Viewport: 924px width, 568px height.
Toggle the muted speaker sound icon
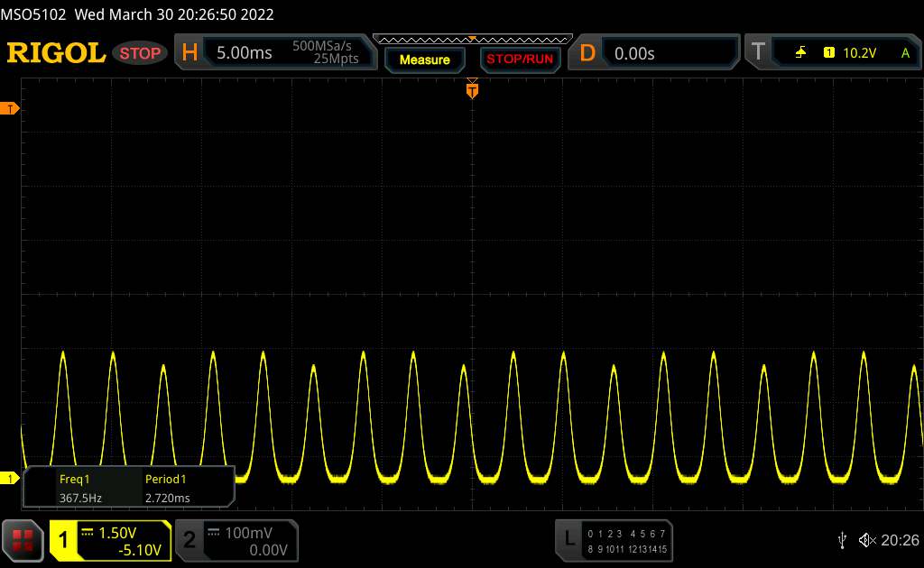867,540
